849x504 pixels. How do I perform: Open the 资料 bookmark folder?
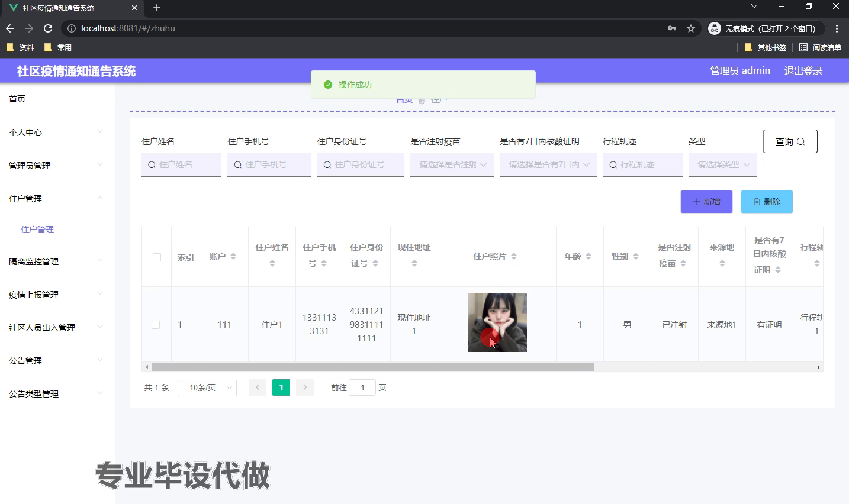[x=21, y=47]
